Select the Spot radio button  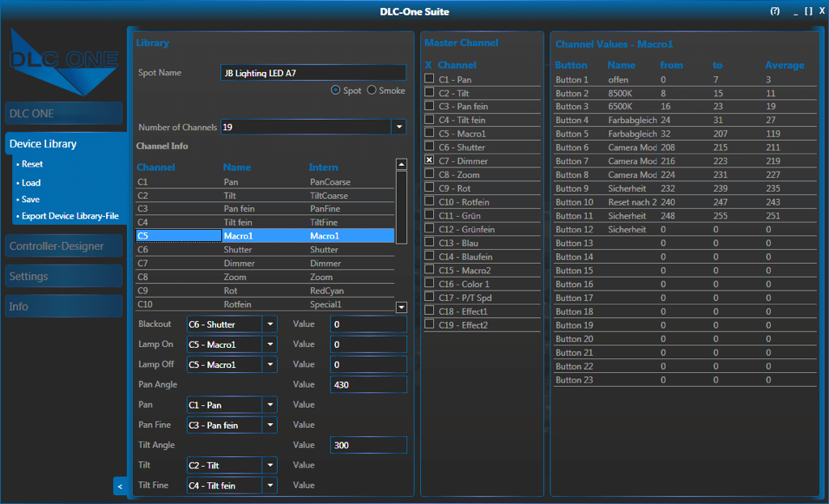[x=336, y=91]
